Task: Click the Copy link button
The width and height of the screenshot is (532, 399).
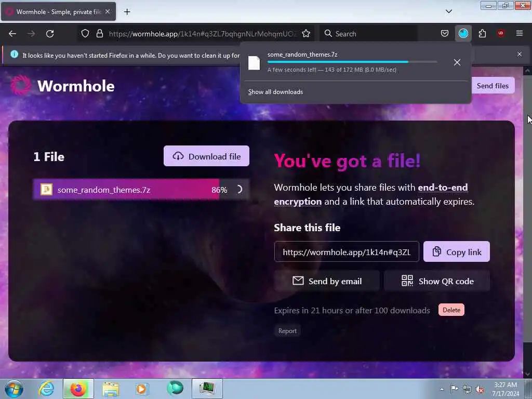Action: tap(456, 252)
